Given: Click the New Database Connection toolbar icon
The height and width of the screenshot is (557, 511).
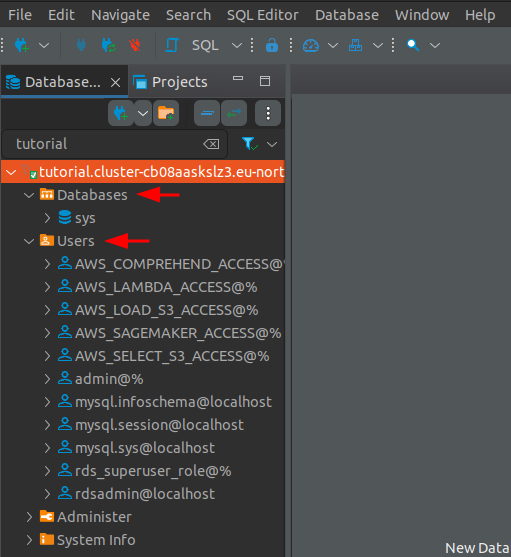Looking at the screenshot, I should click(x=22, y=45).
